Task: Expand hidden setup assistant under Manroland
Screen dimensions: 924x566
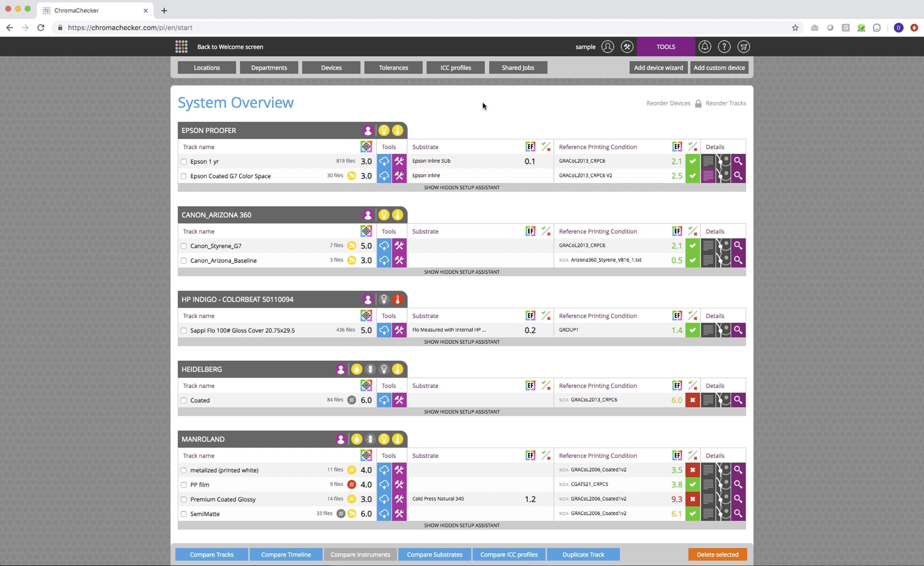Action: 461,525
